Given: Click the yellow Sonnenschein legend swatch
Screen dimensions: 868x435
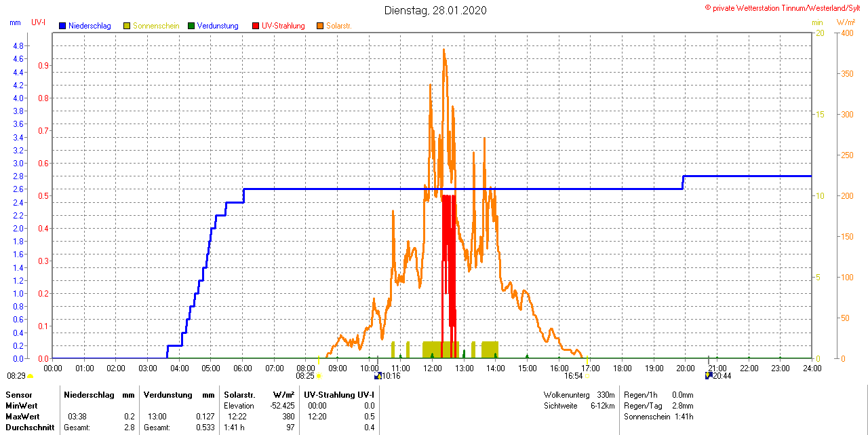Looking at the screenshot, I should click(x=127, y=26).
